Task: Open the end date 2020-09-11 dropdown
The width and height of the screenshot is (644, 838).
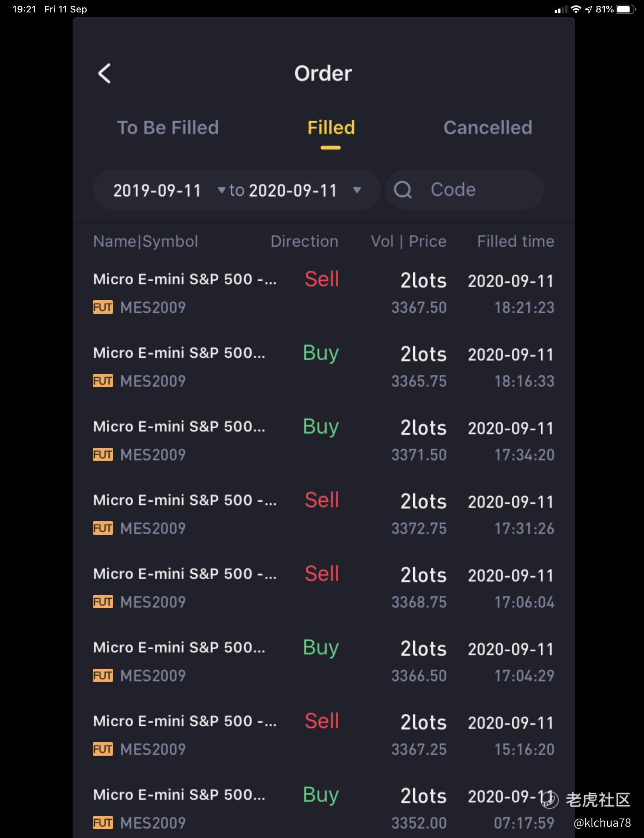Action: (x=293, y=190)
